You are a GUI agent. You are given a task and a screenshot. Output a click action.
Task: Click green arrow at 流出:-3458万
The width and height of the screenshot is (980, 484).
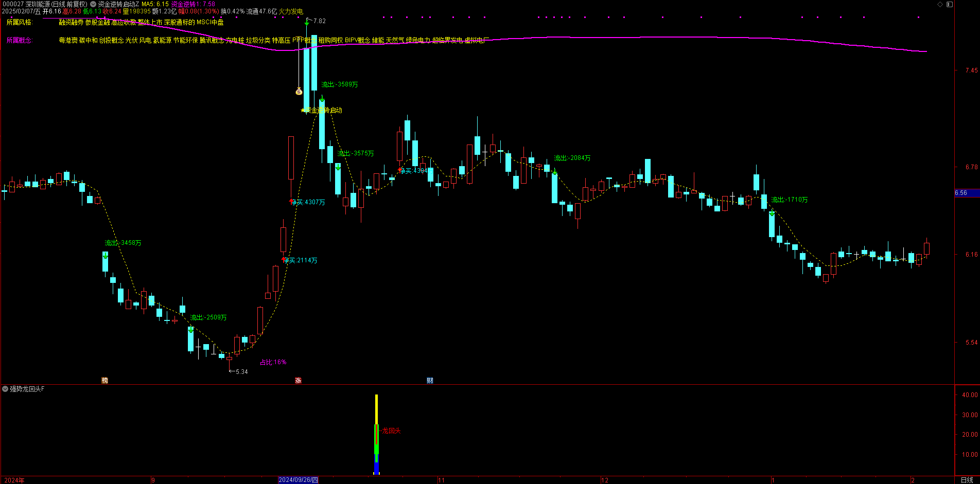tap(106, 256)
